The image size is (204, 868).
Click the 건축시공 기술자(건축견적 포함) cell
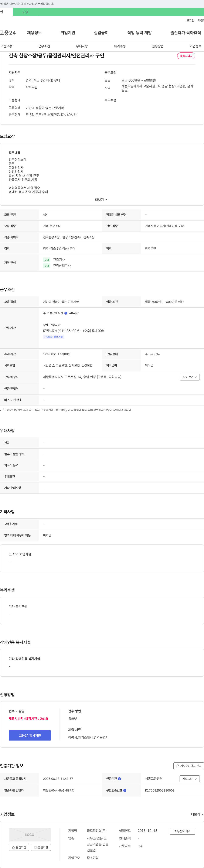165,226
